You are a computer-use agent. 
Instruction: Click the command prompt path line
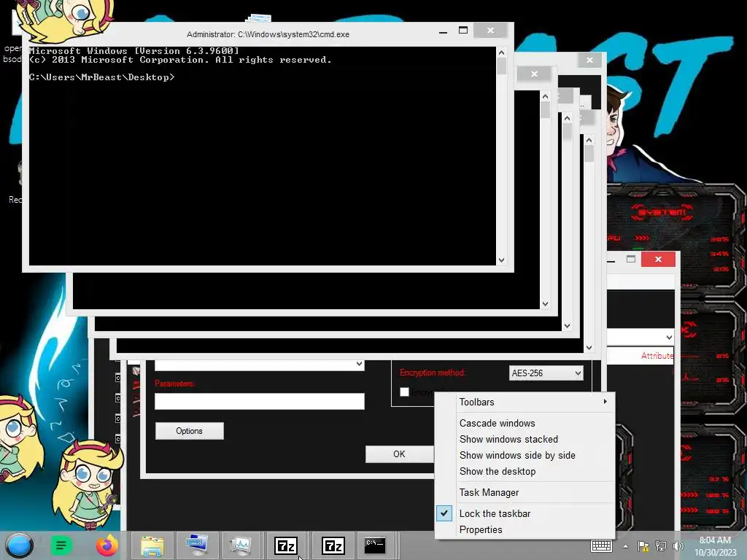[102, 77]
